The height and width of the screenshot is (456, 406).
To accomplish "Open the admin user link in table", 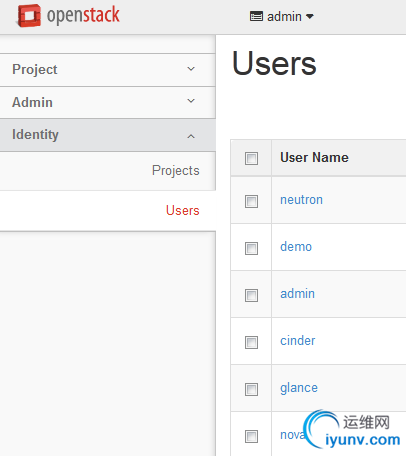I will [297, 294].
